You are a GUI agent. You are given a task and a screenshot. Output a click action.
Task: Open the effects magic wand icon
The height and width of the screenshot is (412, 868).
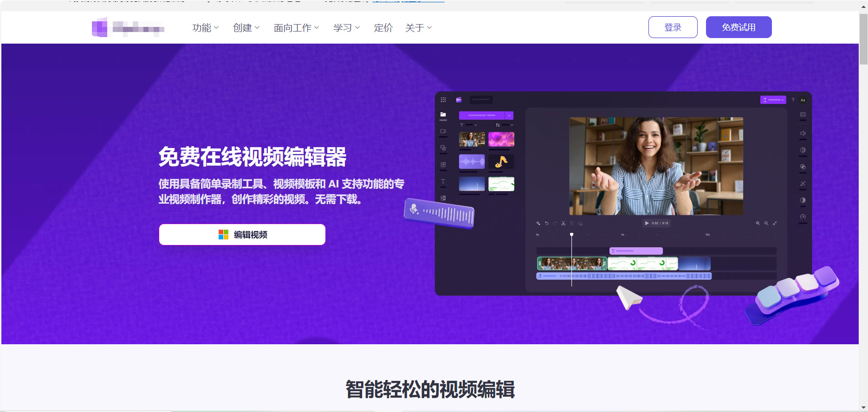pos(803,183)
